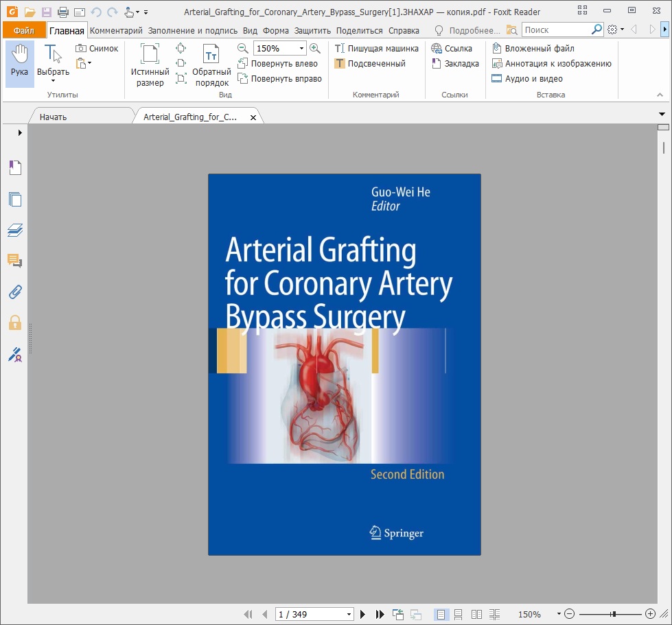Open the search settings gear dropdown
Viewport: 672px width, 625px height.
pyautogui.click(x=616, y=30)
